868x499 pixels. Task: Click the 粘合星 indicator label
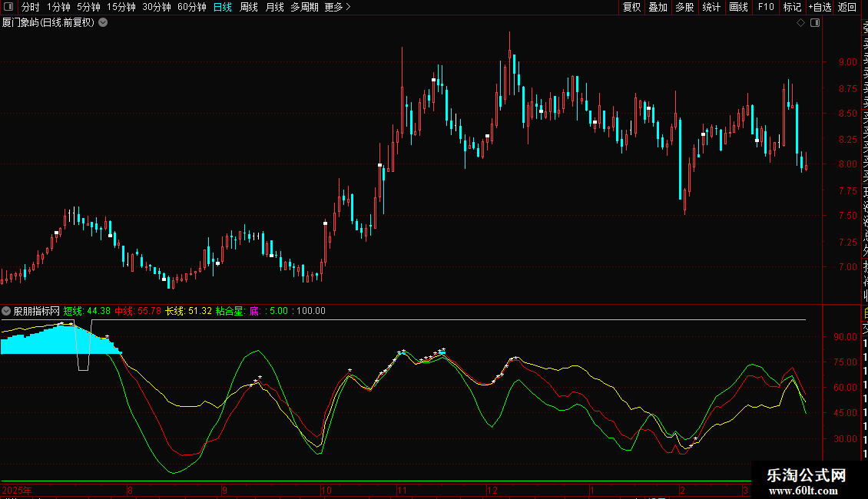(x=230, y=311)
